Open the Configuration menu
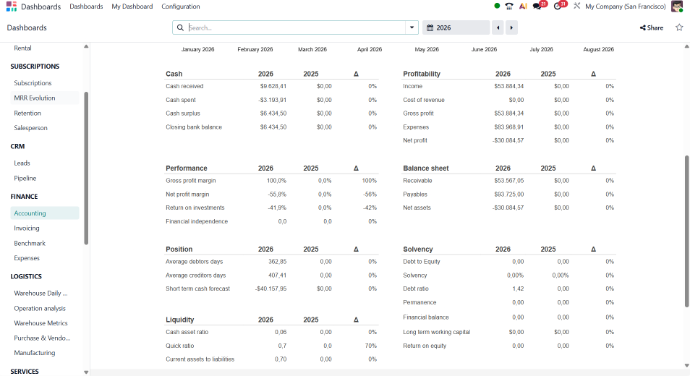690x376 pixels. click(x=180, y=7)
